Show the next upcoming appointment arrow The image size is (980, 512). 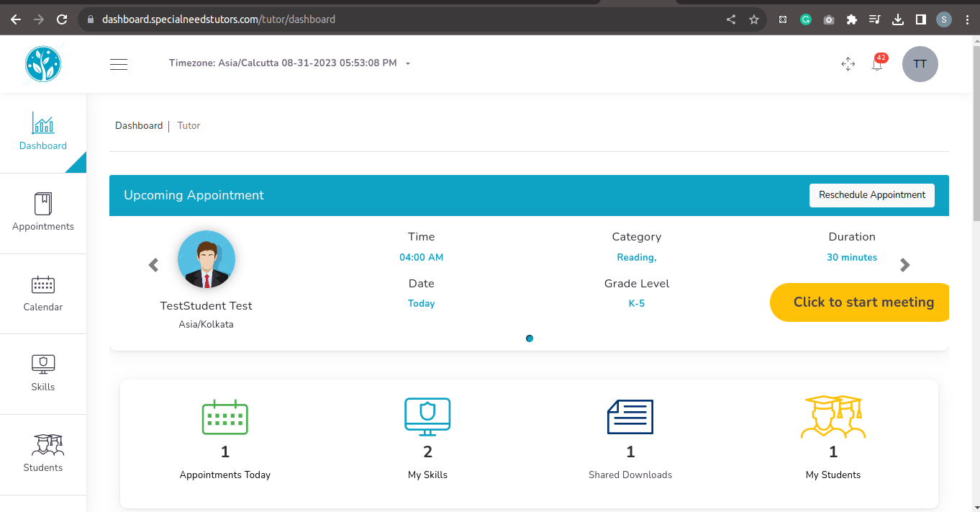pyautogui.click(x=904, y=265)
